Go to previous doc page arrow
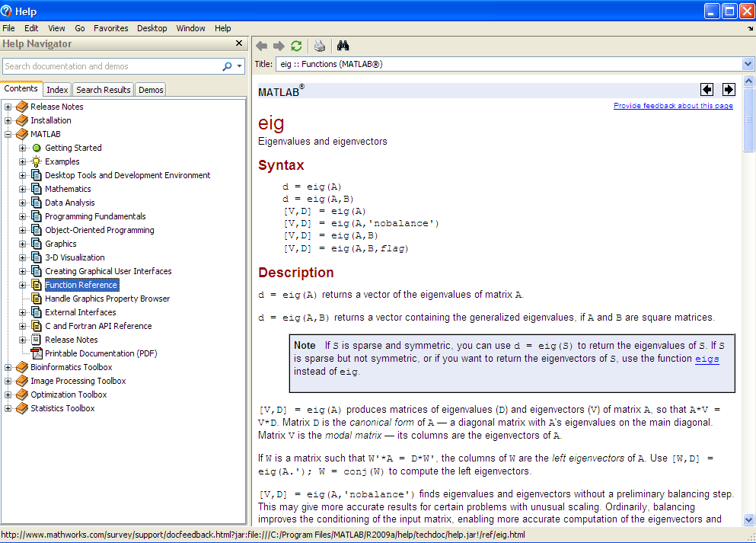The width and height of the screenshot is (756, 543). [x=707, y=90]
